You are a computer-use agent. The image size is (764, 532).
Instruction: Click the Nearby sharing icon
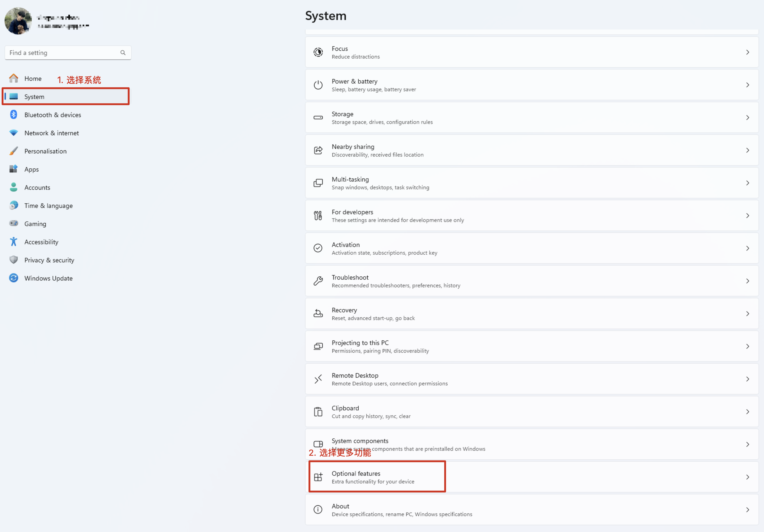(318, 150)
